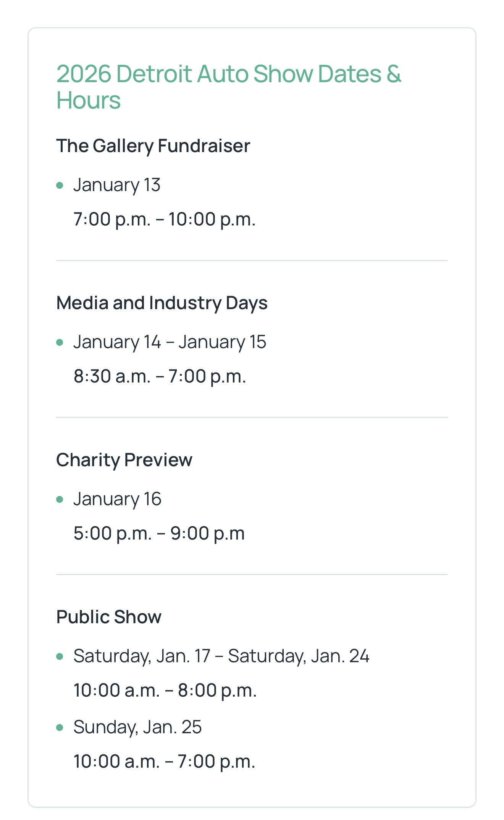This screenshot has width=504, height=820.
Task: Click the "January 16" date text
Action: point(117,499)
